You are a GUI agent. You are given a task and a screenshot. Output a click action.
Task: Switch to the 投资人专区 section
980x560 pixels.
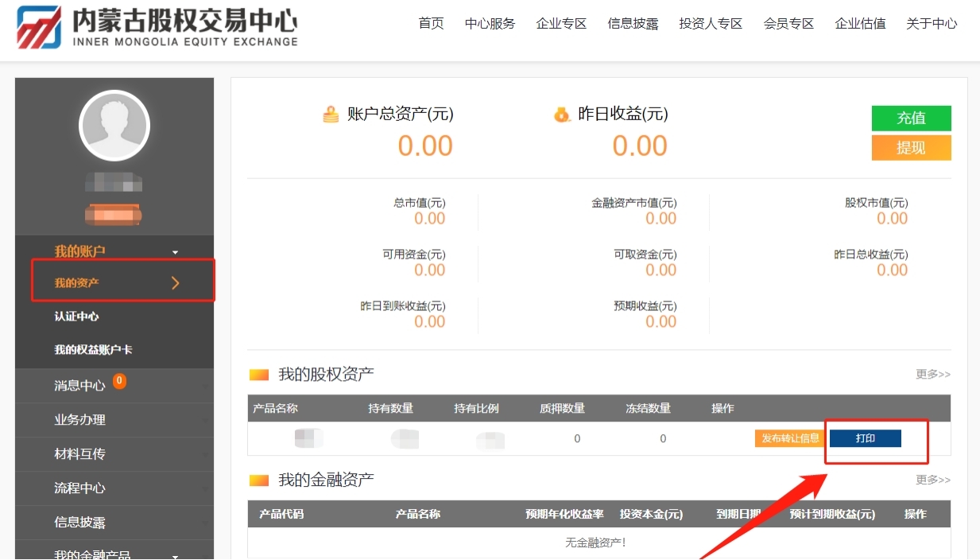point(710,24)
